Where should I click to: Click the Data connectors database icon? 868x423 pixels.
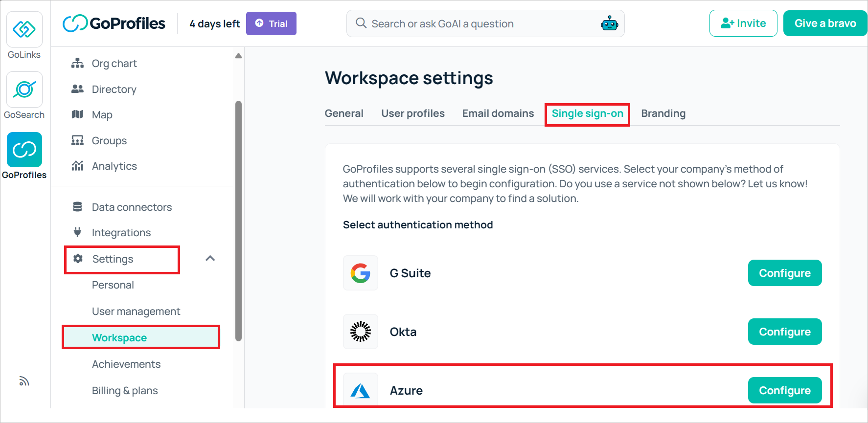coord(77,207)
